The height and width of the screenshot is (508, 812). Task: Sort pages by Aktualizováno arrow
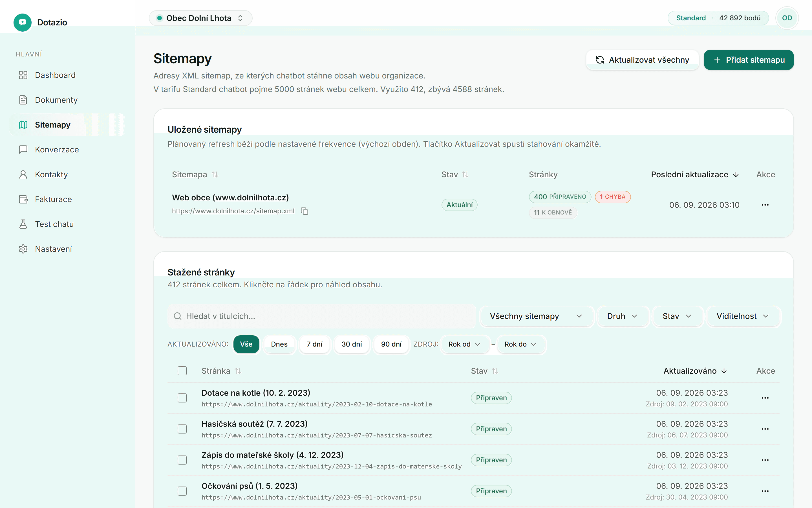(x=724, y=371)
